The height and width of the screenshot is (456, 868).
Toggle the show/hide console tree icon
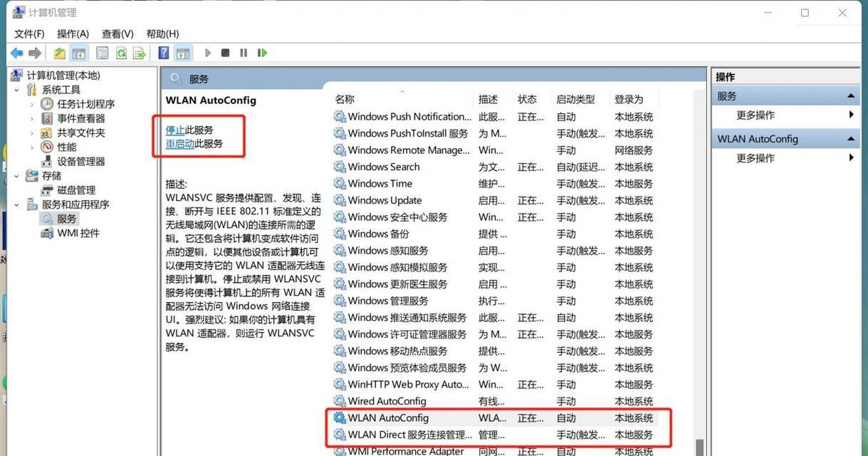click(79, 53)
